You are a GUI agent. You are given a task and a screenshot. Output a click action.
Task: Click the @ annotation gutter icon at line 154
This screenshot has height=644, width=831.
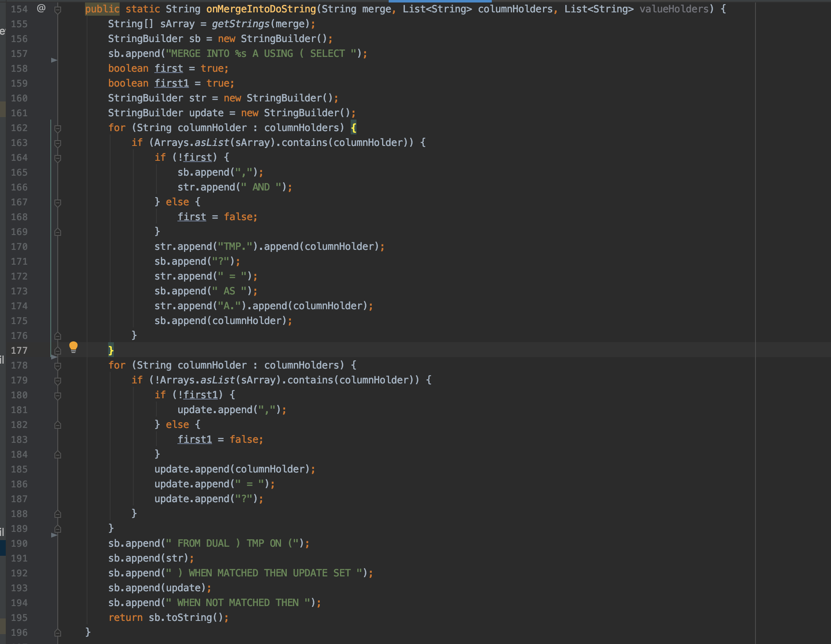pyautogui.click(x=41, y=8)
